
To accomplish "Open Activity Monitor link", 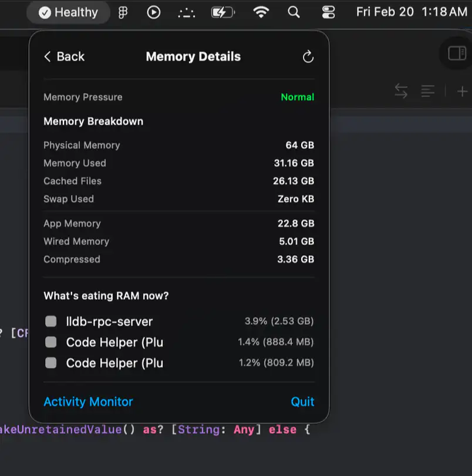I will (88, 402).
